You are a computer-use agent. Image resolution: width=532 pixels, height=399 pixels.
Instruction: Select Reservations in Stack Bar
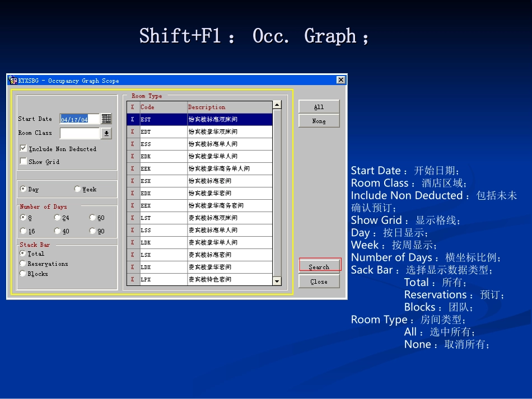[23, 264]
